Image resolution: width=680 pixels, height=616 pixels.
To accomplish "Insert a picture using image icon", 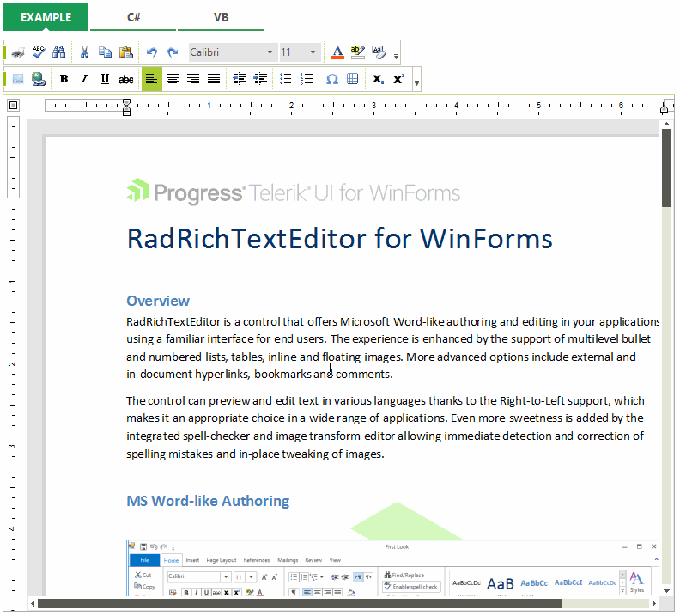I will (18, 79).
